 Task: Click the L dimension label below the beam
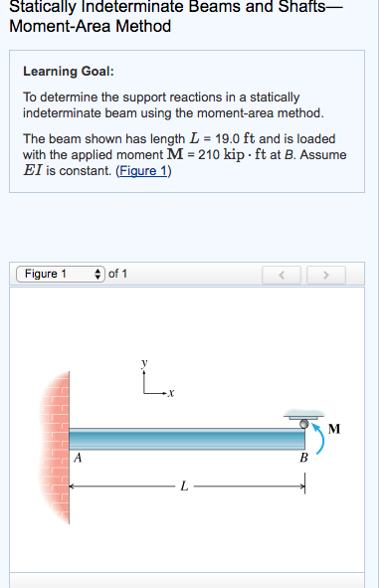184,487
